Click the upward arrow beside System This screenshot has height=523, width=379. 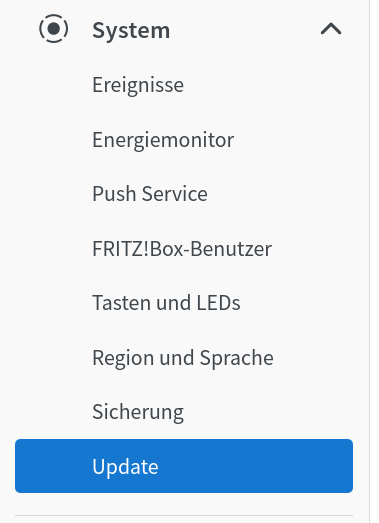(x=331, y=29)
